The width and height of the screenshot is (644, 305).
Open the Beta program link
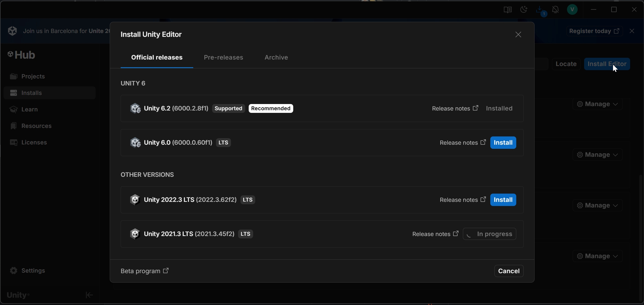click(x=145, y=271)
